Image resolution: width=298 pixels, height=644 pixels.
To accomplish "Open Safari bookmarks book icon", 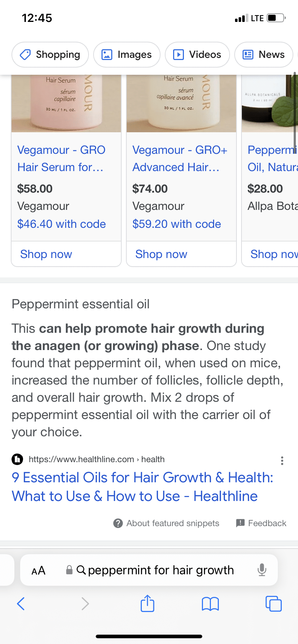I will point(211,604).
